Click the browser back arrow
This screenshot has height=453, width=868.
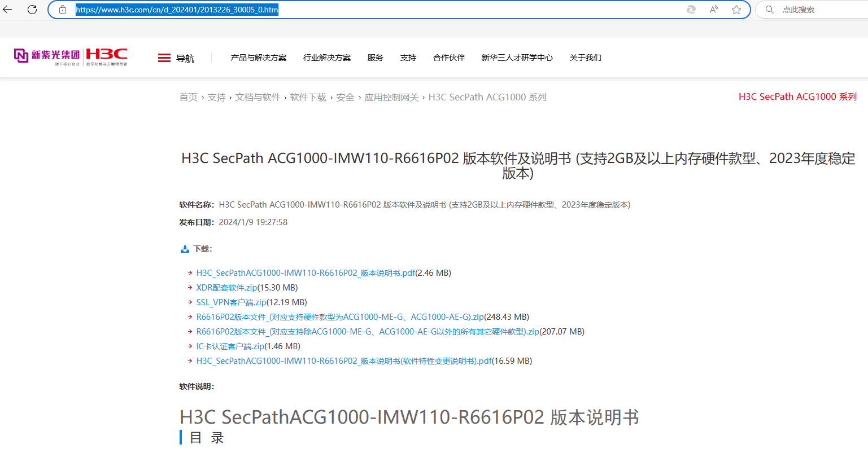click(x=8, y=10)
